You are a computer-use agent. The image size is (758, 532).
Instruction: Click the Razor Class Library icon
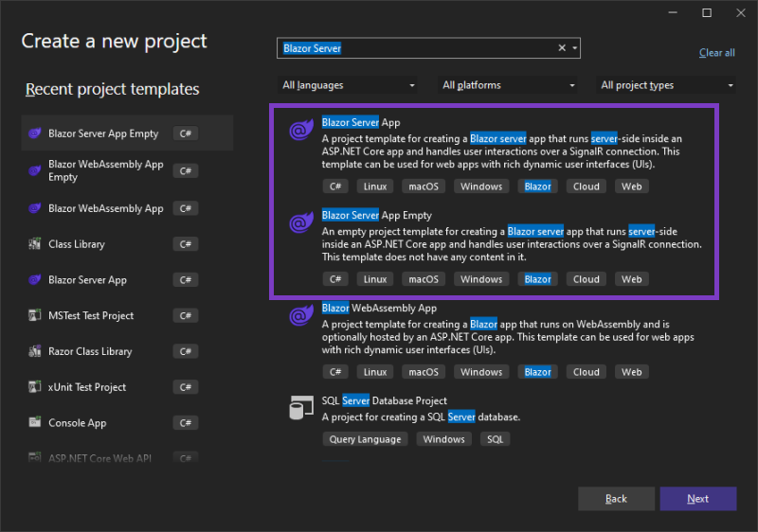(35, 351)
